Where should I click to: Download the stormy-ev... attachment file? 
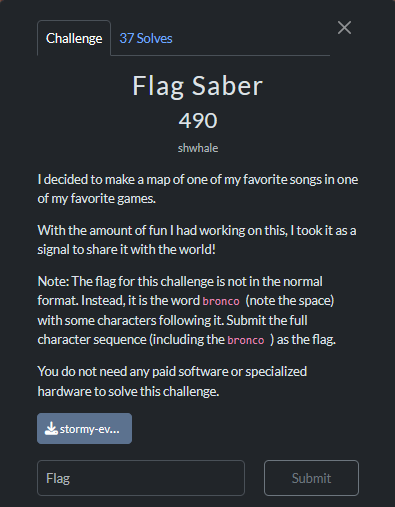(x=84, y=428)
